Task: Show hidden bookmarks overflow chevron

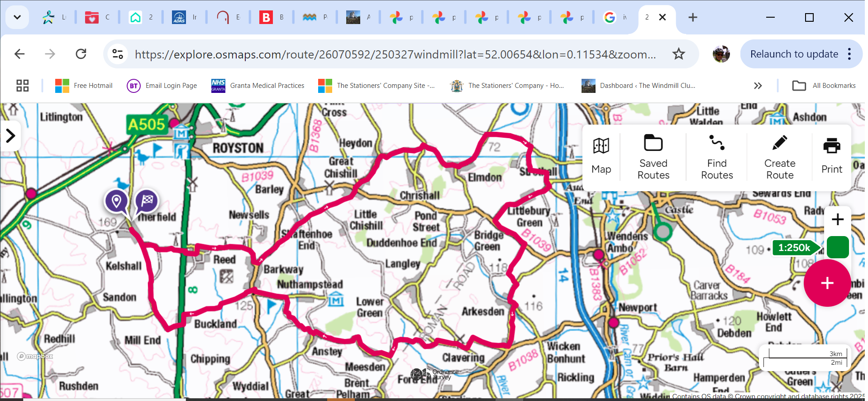Action: coord(758,86)
